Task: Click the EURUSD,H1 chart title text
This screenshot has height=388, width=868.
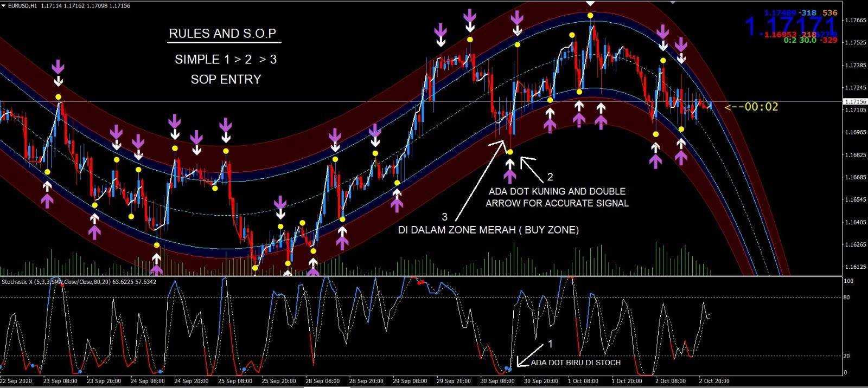Action: pos(22,5)
